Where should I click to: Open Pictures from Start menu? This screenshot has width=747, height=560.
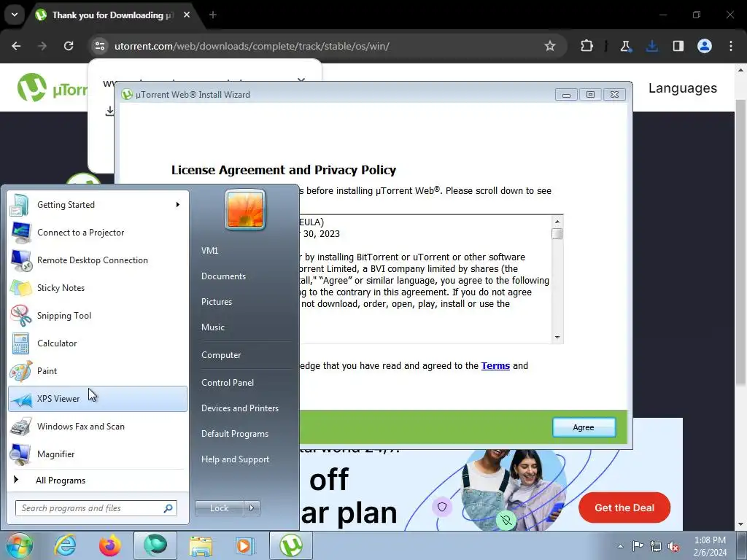tap(217, 302)
